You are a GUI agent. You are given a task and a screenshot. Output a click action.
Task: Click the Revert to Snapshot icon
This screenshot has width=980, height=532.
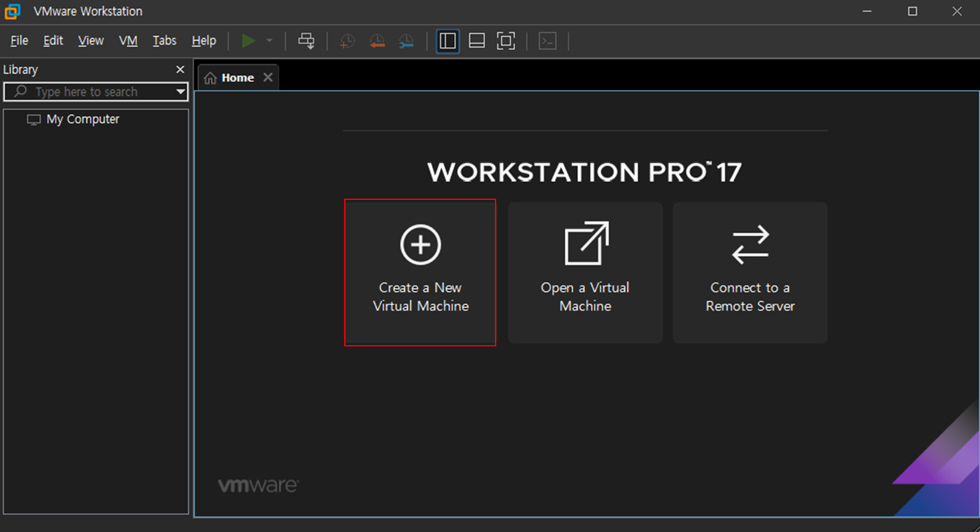376,42
